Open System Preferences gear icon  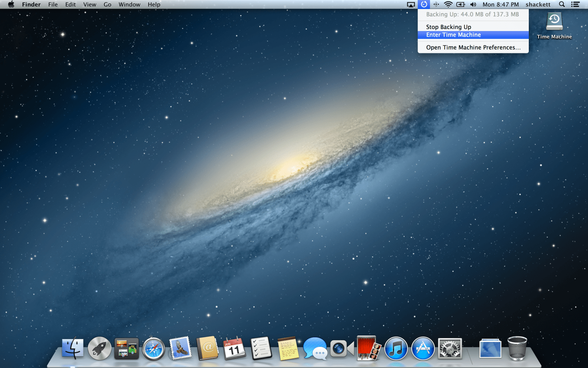click(450, 348)
